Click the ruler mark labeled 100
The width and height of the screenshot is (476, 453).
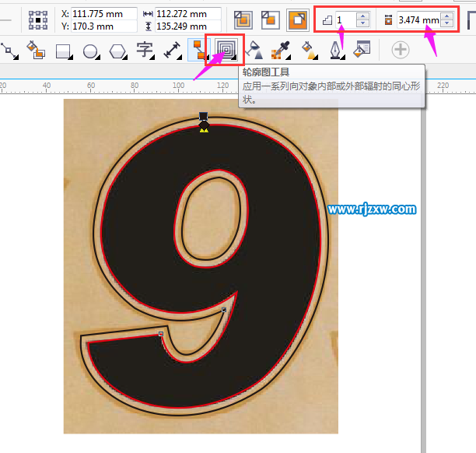tap(179, 86)
